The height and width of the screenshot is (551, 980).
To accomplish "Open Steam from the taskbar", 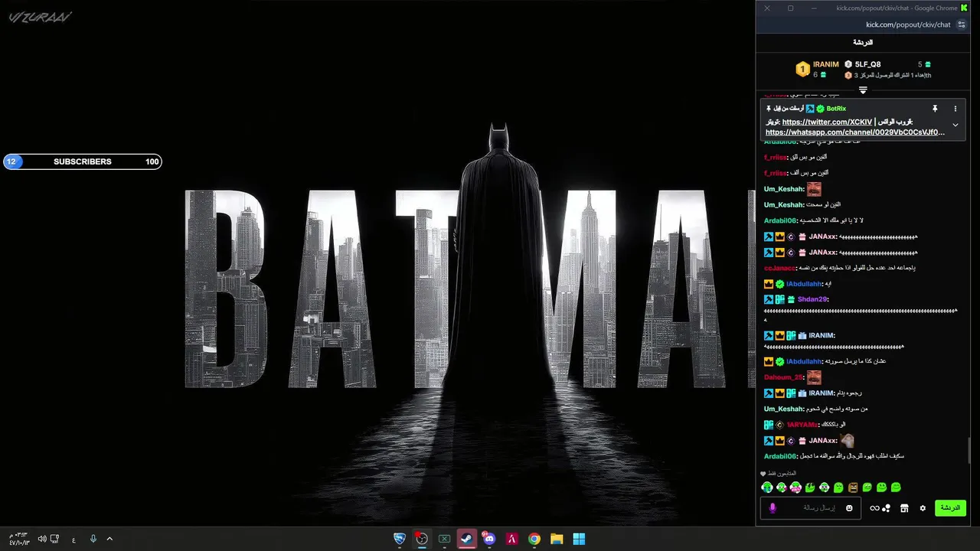I will (x=466, y=539).
